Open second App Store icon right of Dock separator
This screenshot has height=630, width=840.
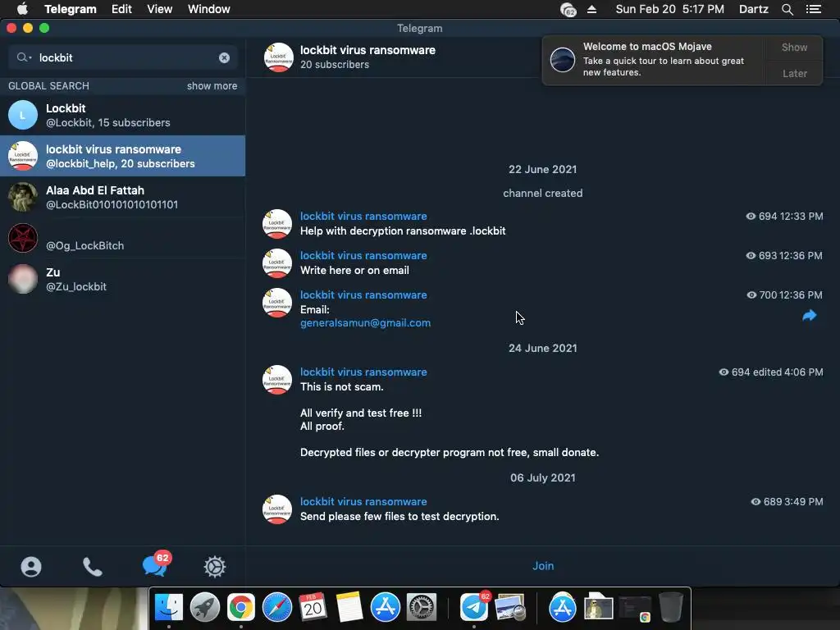pos(563,608)
